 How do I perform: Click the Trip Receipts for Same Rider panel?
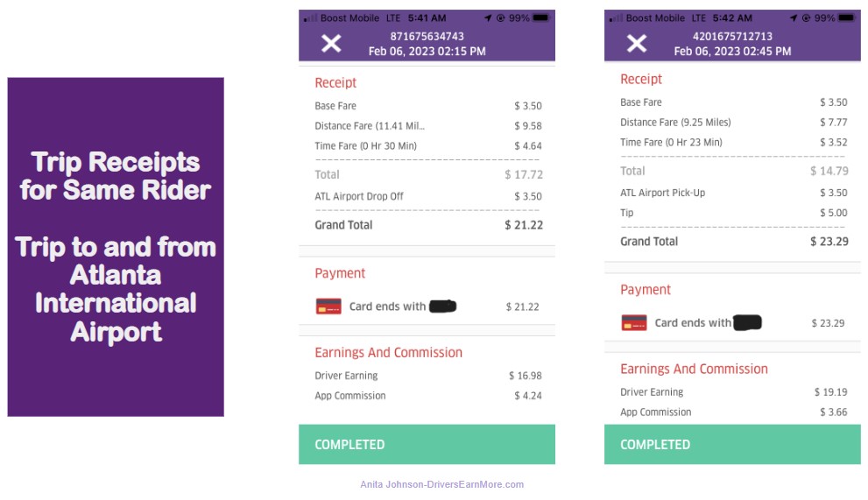(116, 247)
